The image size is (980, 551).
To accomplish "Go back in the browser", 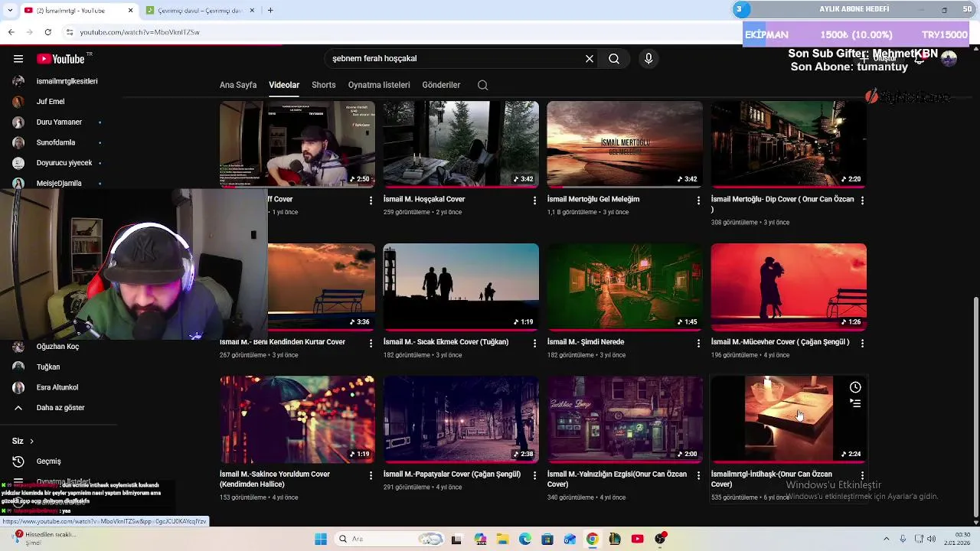I will tap(11, 32).
